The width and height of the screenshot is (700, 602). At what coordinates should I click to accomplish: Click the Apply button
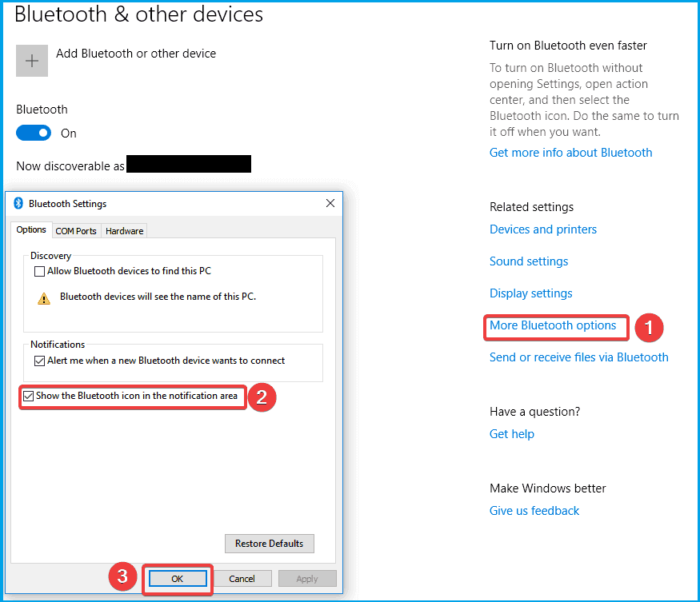coord(307,579)
